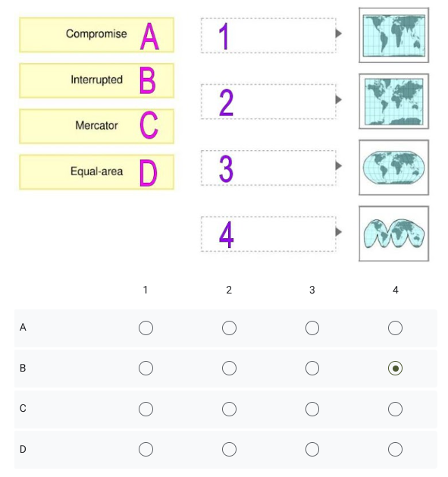448x477 pixels.
Task: Select radio button row D column 3
Action: [312, 449]
